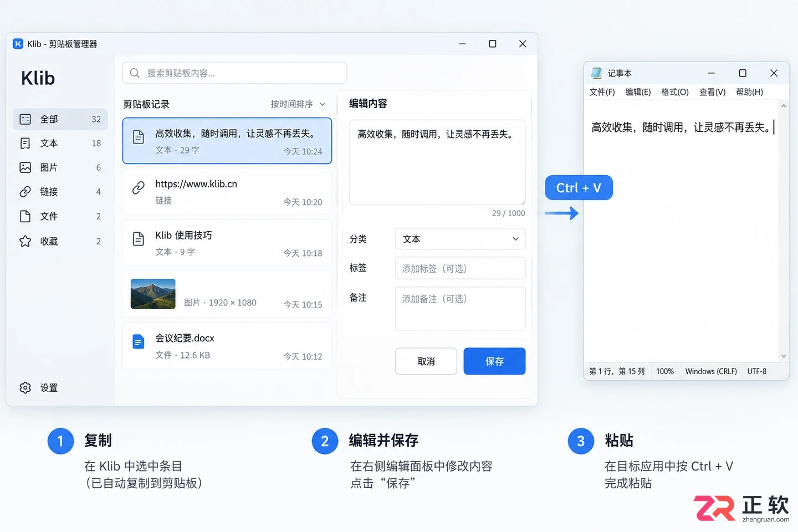Image resolution: width=798 pixels, height=532 pixels.
Task: Open the 分类 dropdown showing 文本
Action: pos(460,239)
